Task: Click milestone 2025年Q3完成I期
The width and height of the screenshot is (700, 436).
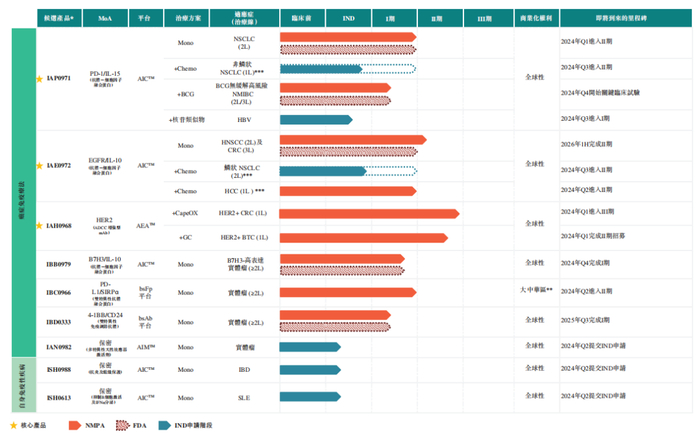Action: pyautogui.click(x=585, y=320)
